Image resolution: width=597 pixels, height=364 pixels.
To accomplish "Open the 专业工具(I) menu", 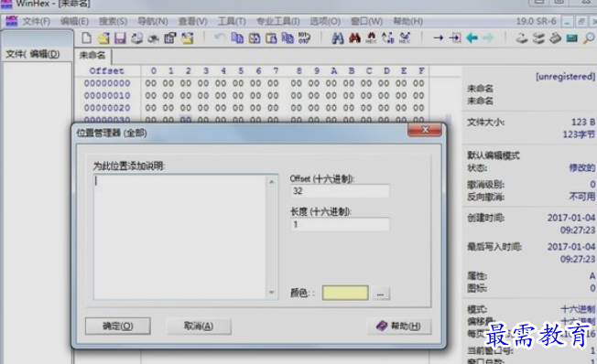I will [278, 21].
